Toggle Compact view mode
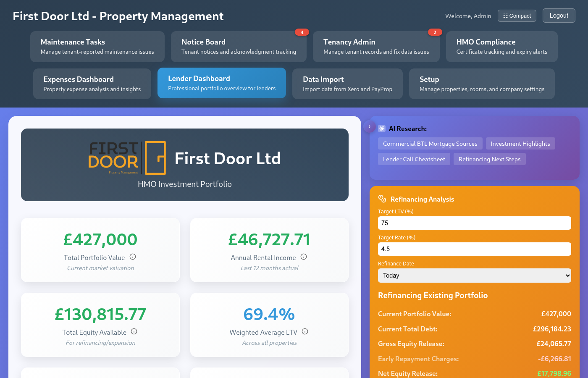588x378 pixels. pyautogui.click(x=517, y=16)
